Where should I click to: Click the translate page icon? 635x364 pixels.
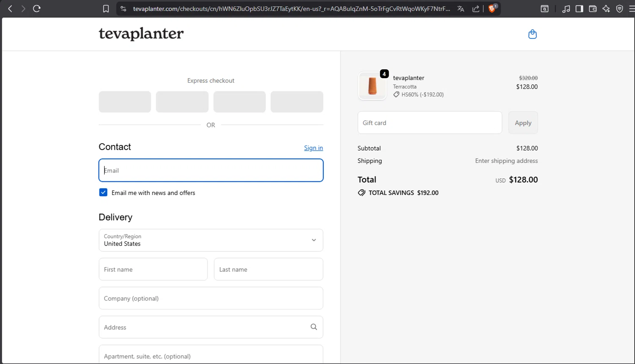click(x=461, y=8)
